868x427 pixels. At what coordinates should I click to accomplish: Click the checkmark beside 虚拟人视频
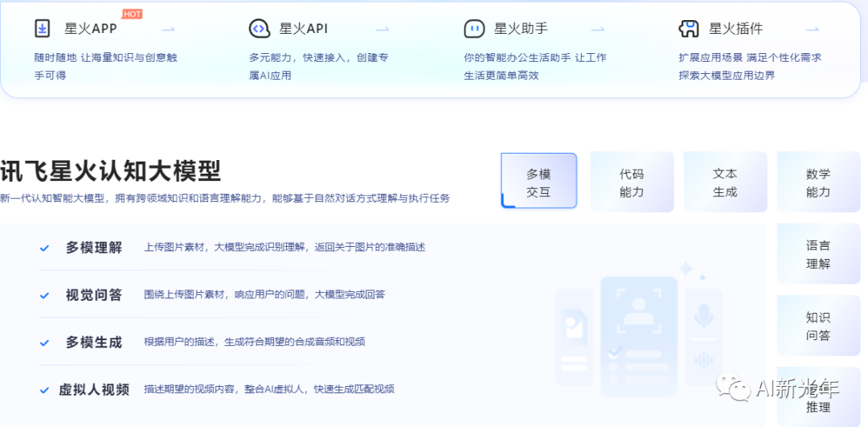coord(45,390)
